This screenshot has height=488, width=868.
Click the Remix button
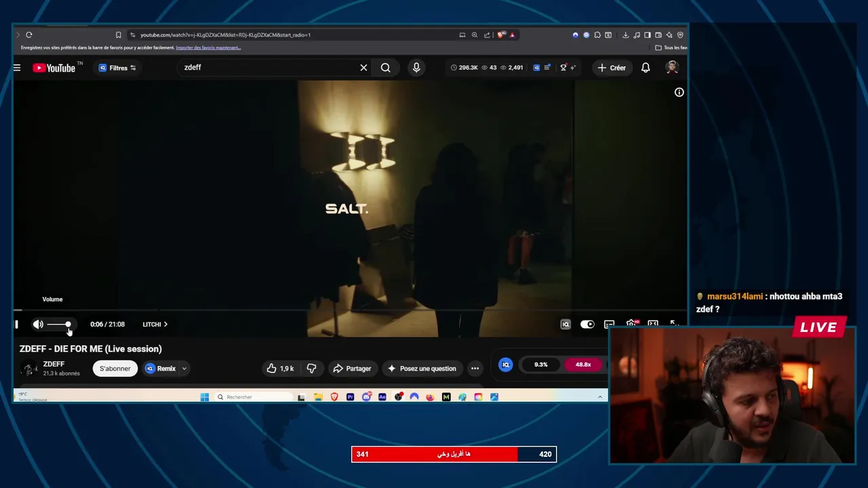click(x=161, y=369)
